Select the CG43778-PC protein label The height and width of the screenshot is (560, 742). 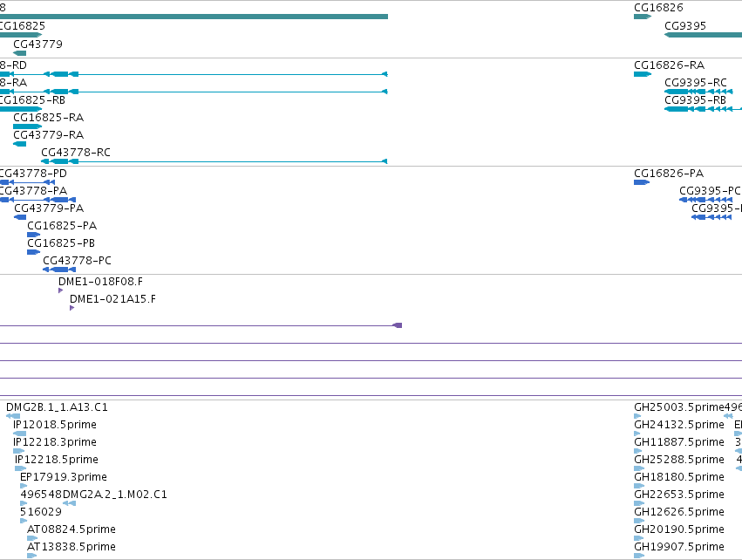[77, 261]
